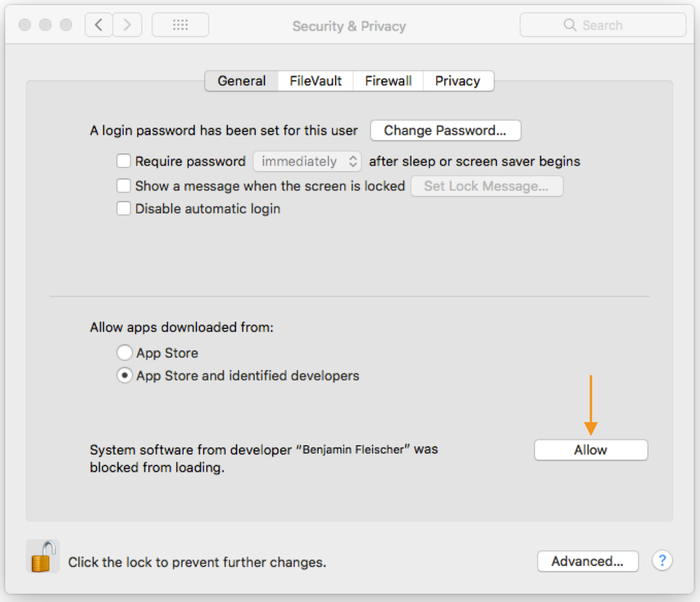The image size is (700, 602).
Task: Go to the Privacy tab
Action: coord(458,81)
